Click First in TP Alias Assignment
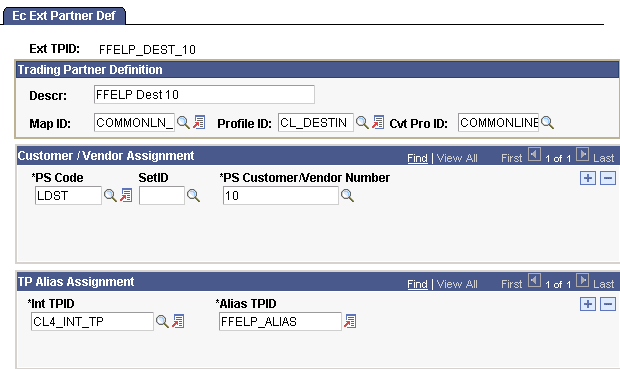 pos(512,284)
